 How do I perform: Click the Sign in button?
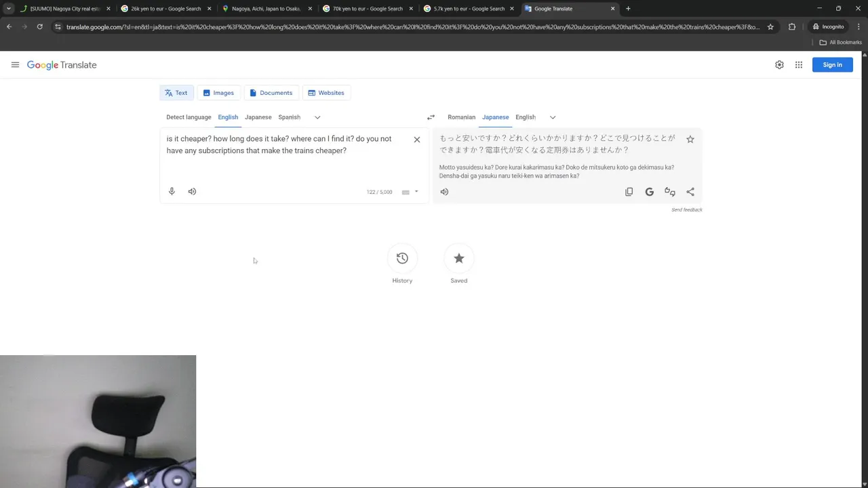pyautogui.click(x=832, y=65)
